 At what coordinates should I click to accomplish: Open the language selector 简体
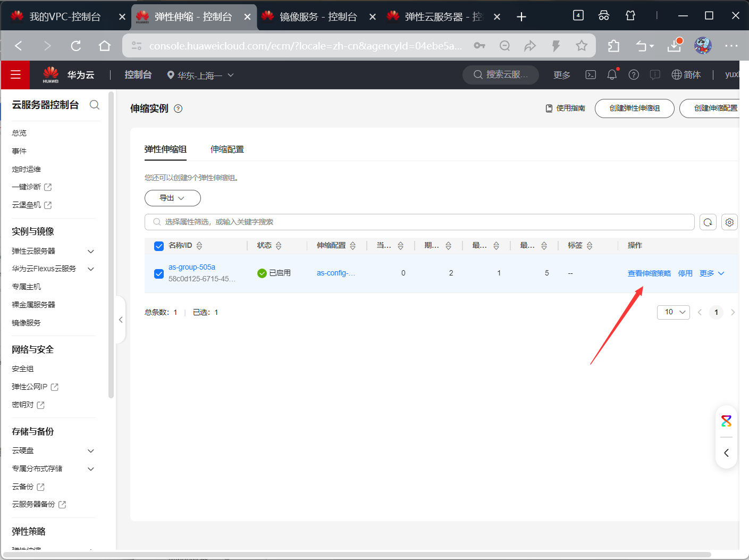coord(686,75)
